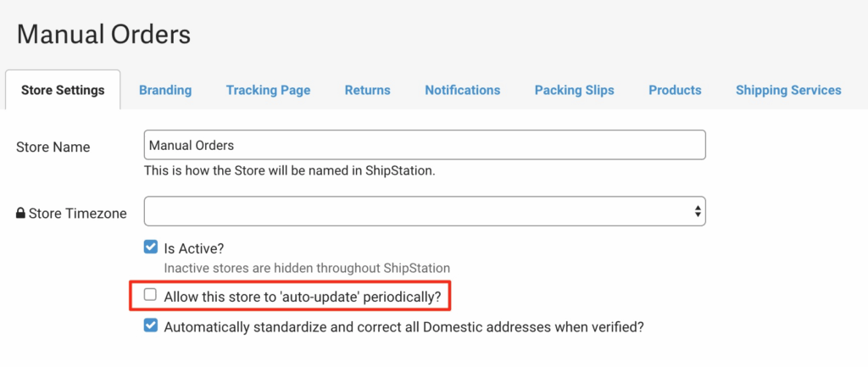Switch to the Branding tab
868x367 pixels.
tap(165, 90)
